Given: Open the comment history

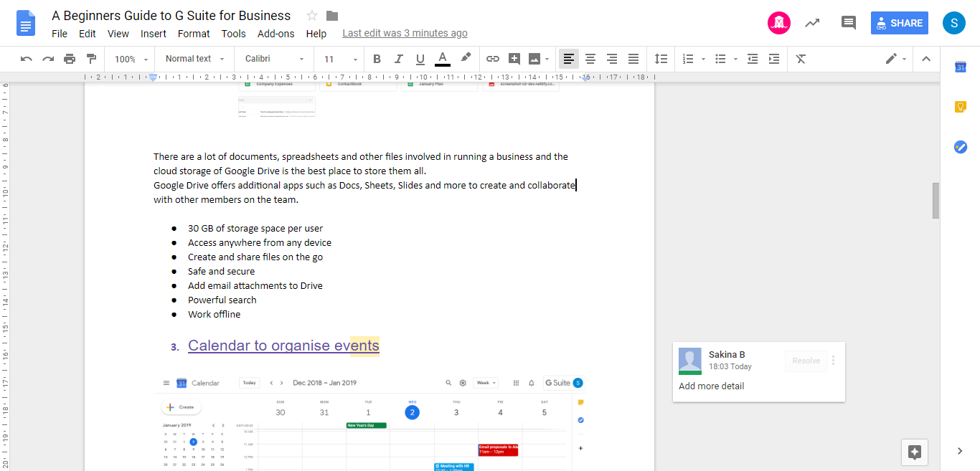Looking at the screenshot, I should click(x=848, y=23).
